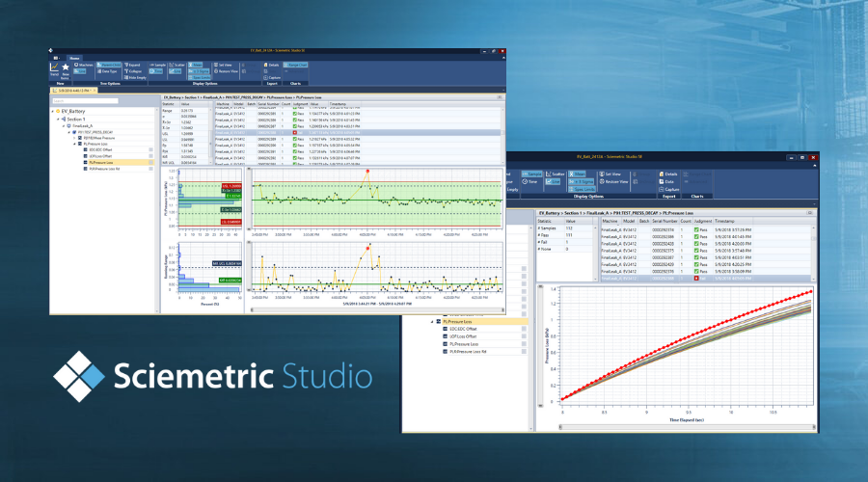This screenshot has width=868, height=482.
Task: Toggle the Mean display option in left window
Action: [197, 65]
